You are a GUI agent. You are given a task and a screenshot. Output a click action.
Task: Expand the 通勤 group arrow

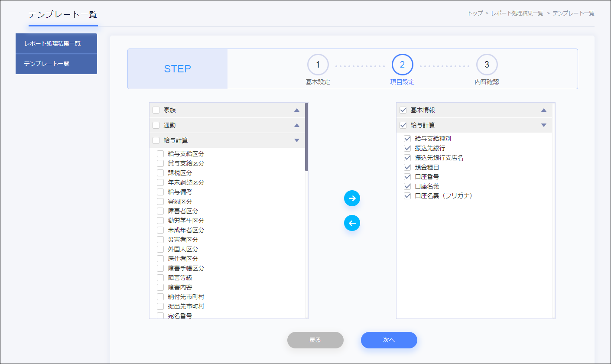pos(297,125)
